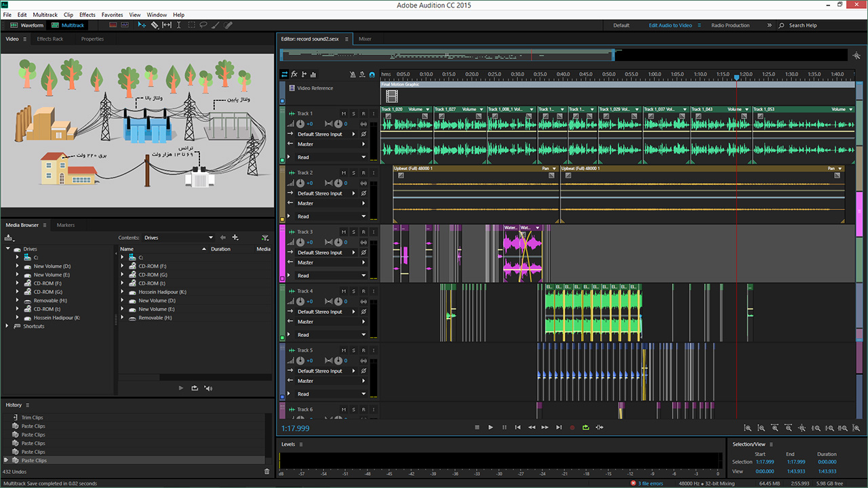Viewport: 868px width, 488px height.
Task: Open Contents Drives dropdown
Action: point(178,238)
